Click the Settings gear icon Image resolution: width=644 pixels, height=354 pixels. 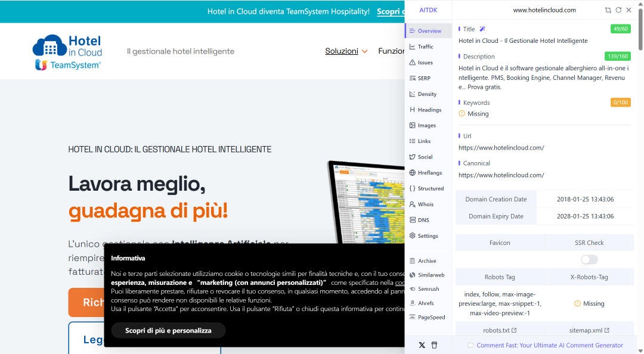point(413,236)
